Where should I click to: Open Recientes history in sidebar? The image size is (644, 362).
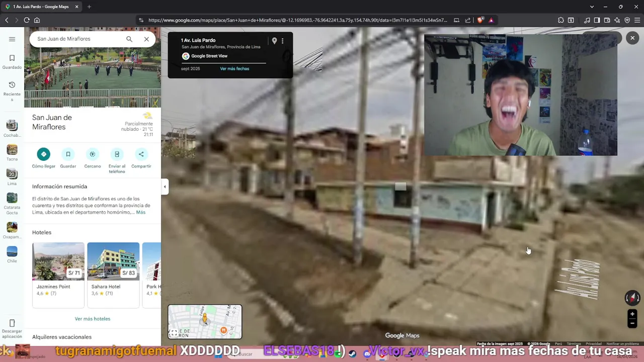coord(12,90)
